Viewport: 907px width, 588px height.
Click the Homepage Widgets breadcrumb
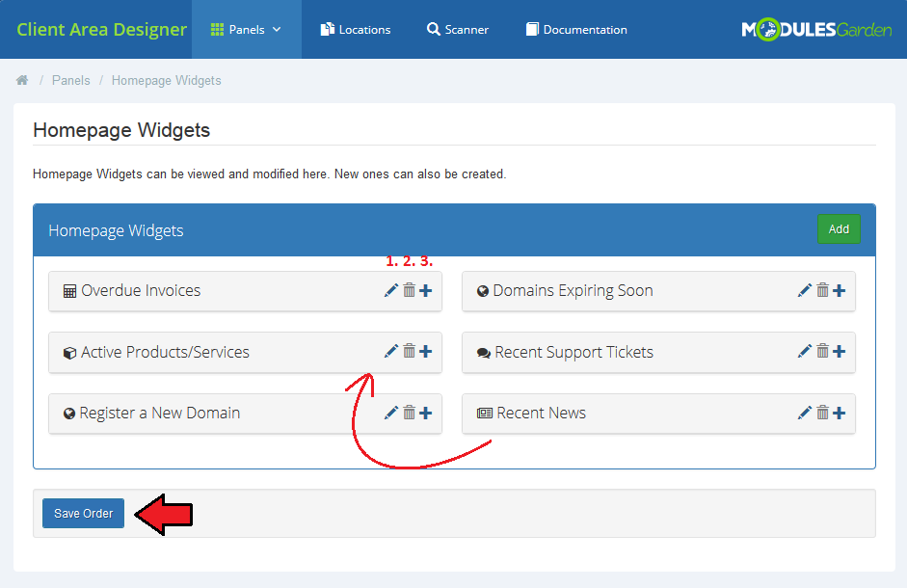166,80
